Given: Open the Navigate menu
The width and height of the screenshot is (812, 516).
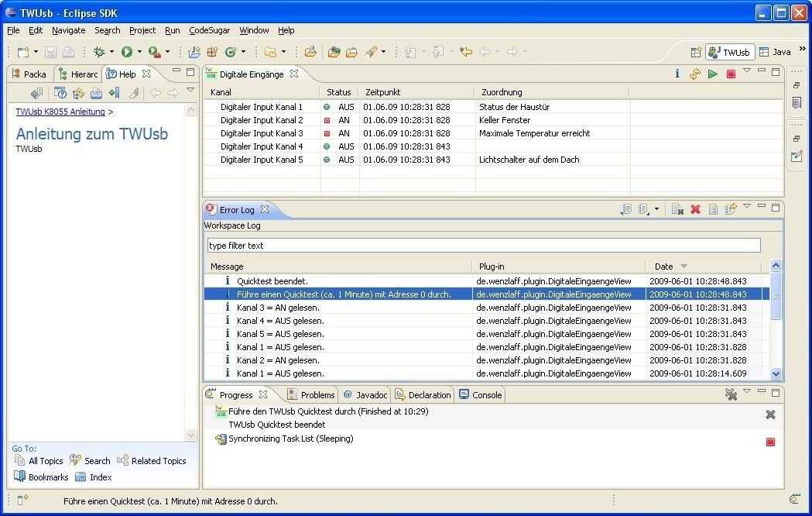Looking at the screenshot, I should 68,30.
